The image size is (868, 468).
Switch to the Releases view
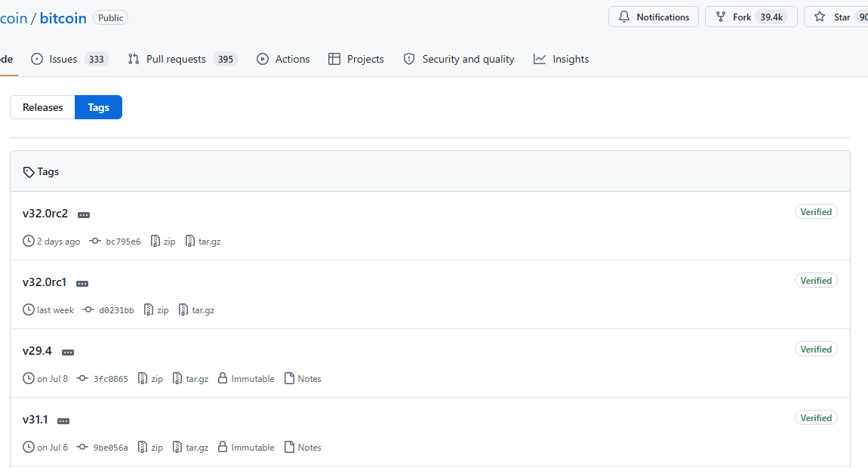42,107
